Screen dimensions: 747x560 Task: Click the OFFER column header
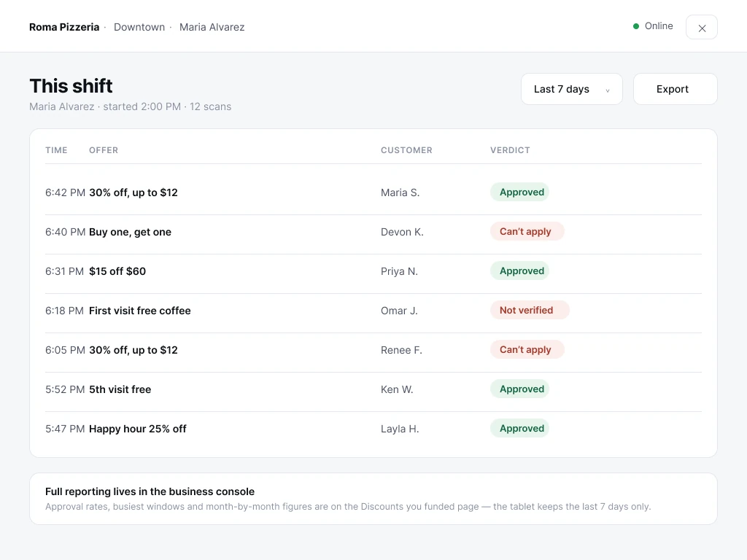pyautogui.click(x=104, y=150)
